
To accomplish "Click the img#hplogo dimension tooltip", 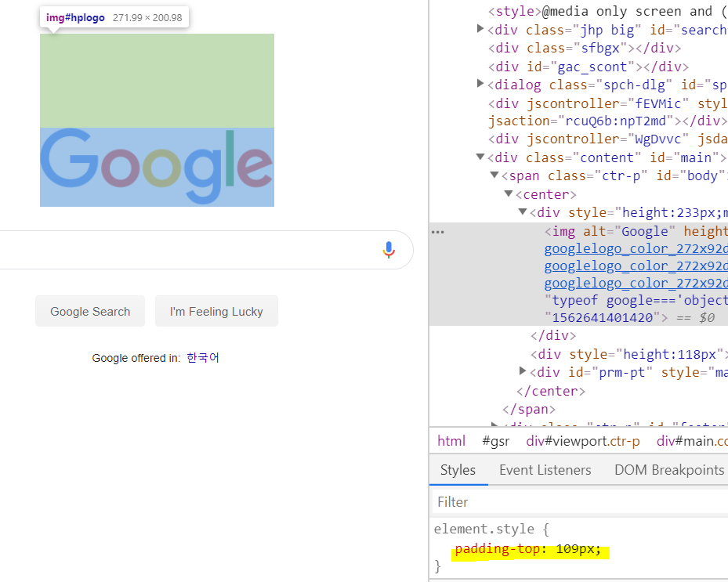I will (x=114, y=18).
